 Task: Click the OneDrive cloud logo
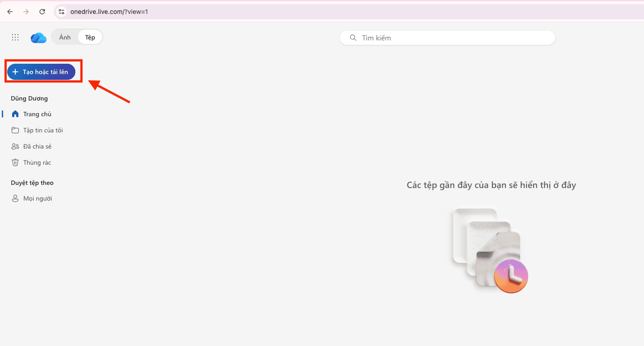click(x=38, y=37)
